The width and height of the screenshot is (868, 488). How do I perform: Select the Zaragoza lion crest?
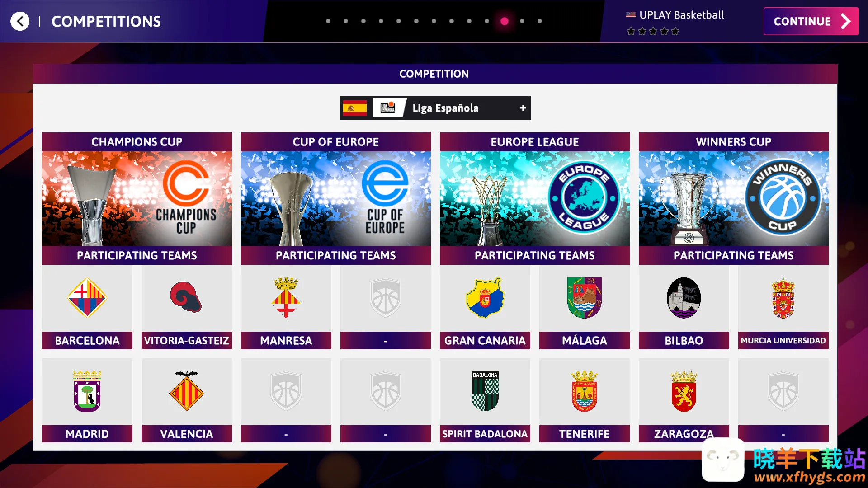click(684, 391)
